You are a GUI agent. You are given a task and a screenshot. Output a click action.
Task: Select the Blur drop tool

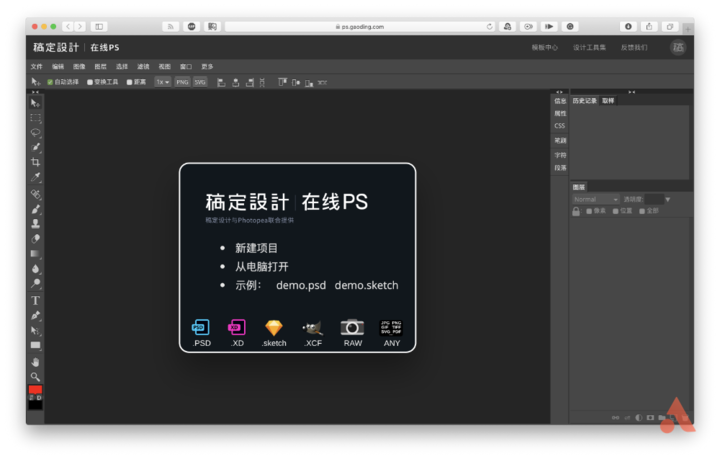(x=35, y=269)
